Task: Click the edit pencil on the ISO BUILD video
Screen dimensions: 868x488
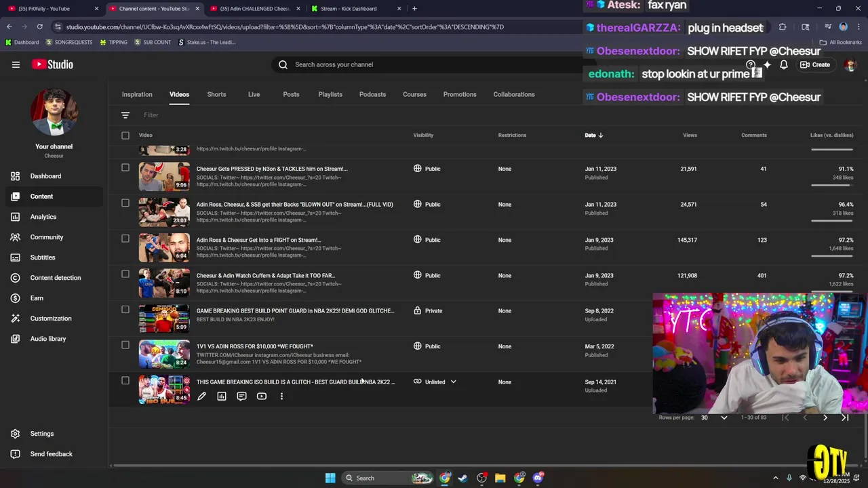Action: [x=201, y=396]
